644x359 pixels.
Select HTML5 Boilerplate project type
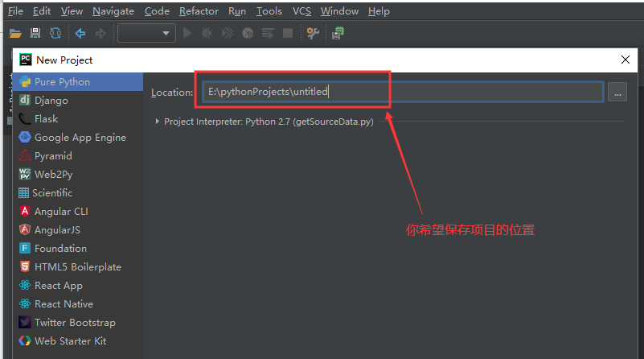point(78,267)
